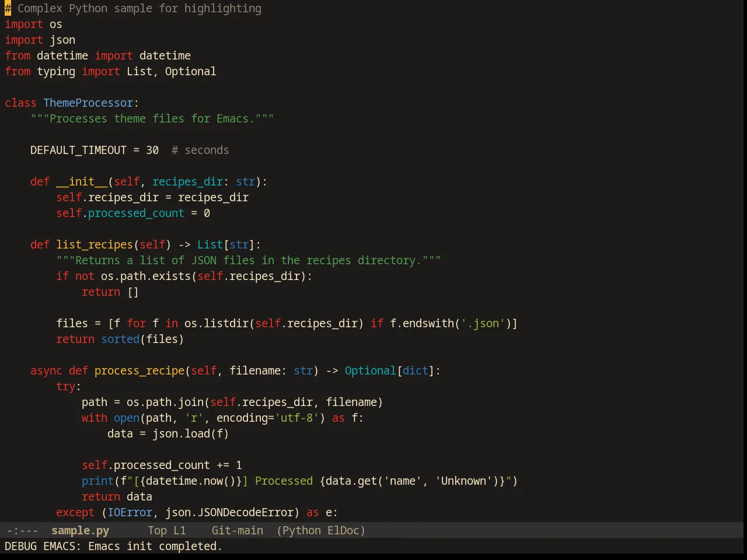This screenshot has height=560, width=747.
Task: Click the 'utf-8' encoding string
Action: tap(296, 418)
